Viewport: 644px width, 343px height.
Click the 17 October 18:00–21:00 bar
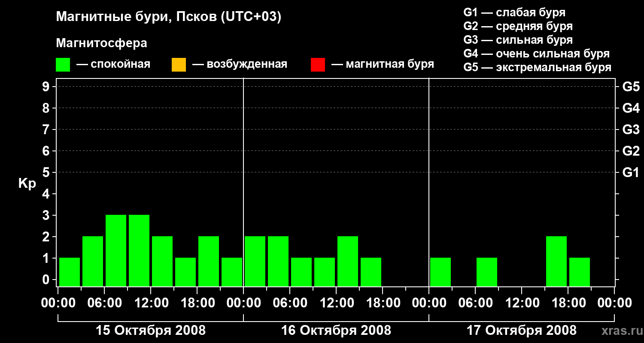(x=580, y=272)
